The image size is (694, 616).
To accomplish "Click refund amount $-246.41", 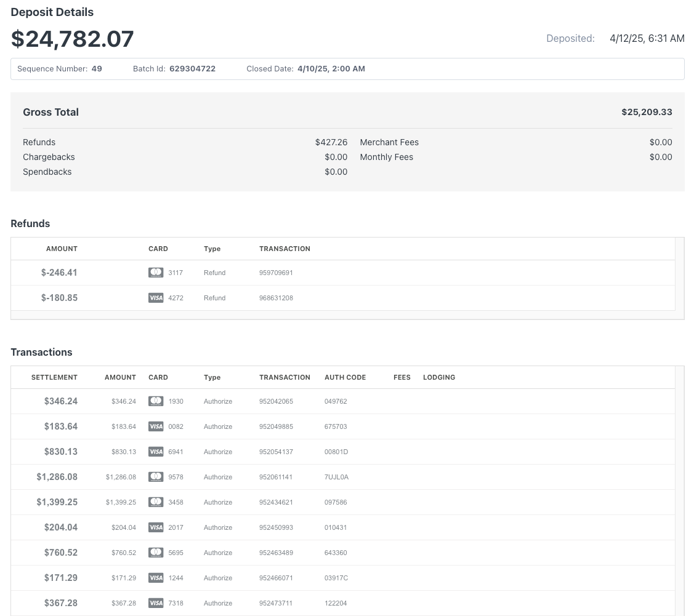I will point(59,273).
